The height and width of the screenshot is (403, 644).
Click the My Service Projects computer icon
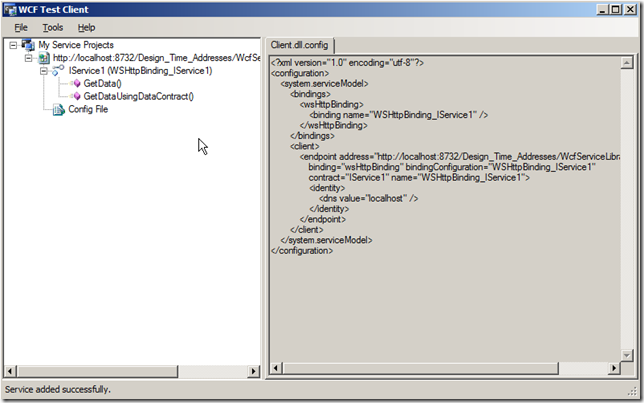click(x=28, y=44)
